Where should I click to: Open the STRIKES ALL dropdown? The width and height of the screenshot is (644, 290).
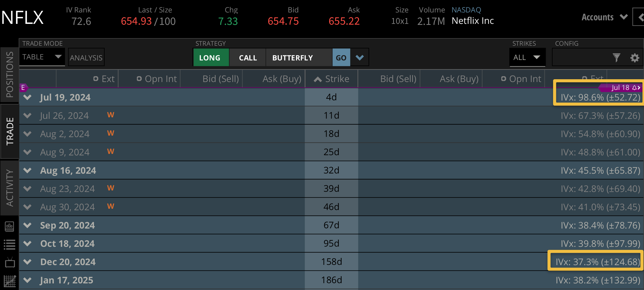(527, 57)
